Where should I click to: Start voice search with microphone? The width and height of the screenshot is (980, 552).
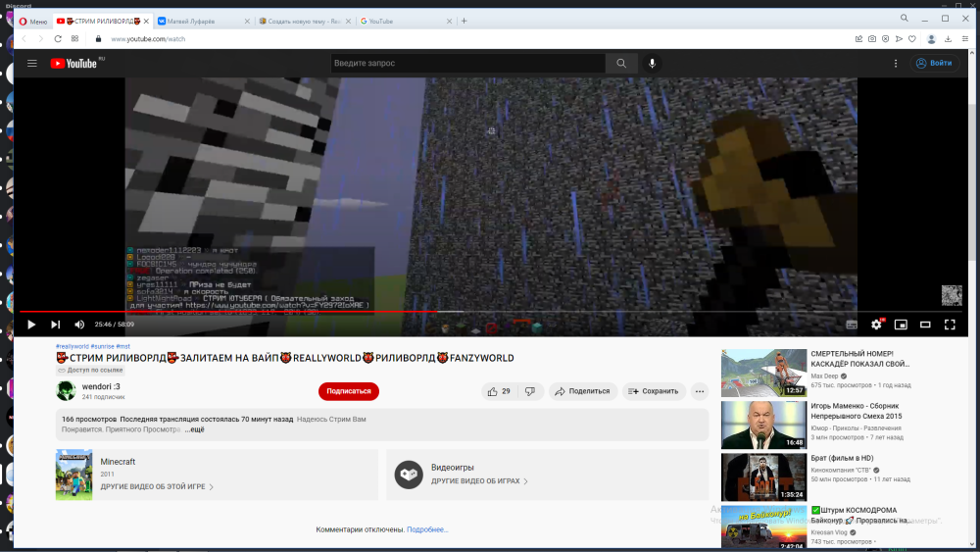point(652,63)
